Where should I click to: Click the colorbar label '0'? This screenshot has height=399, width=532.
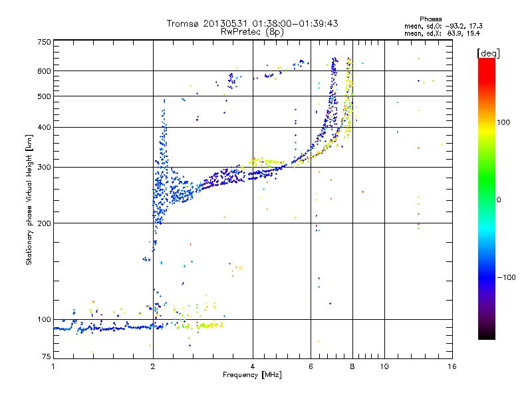click(x=499, y=200)
